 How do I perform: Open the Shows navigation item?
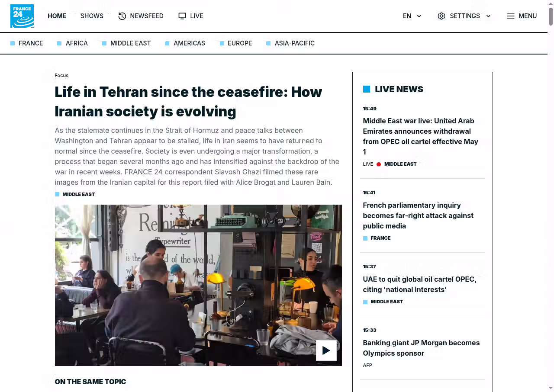click(x=92, y=16)
